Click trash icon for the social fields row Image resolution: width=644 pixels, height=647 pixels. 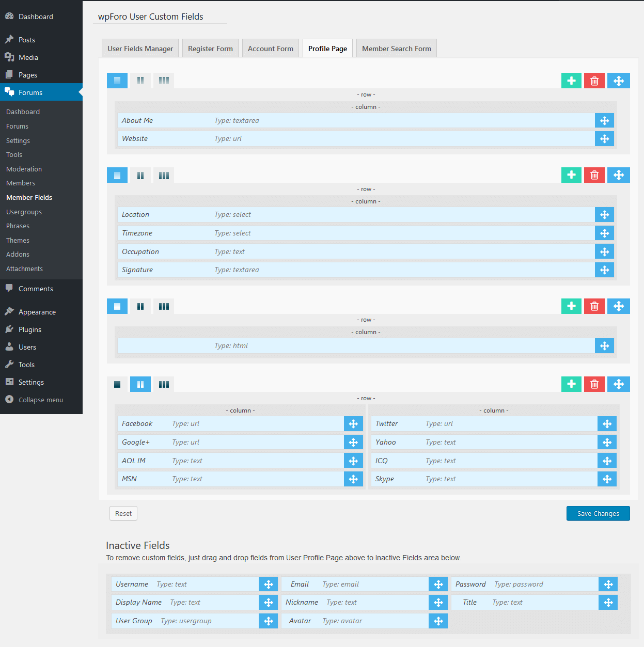pyautogui.click(x=594, y=384)
